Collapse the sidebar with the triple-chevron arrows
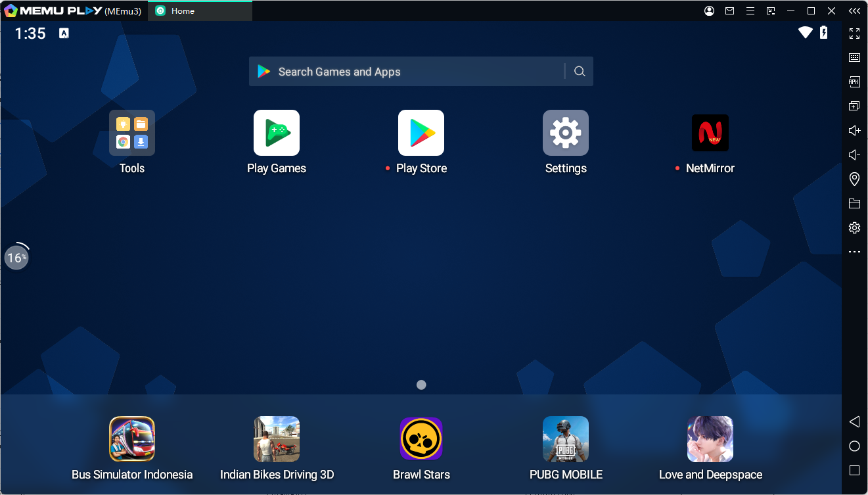 pyautogui.click(x=854, y=11)
